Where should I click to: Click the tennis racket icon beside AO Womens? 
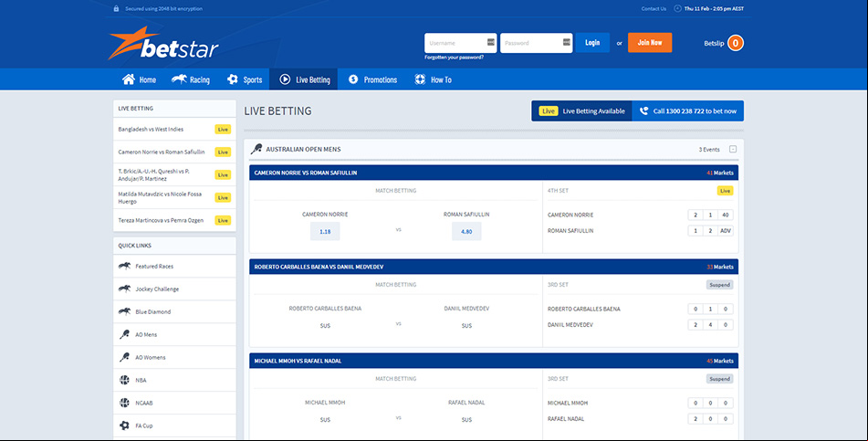tap(124, 357)
